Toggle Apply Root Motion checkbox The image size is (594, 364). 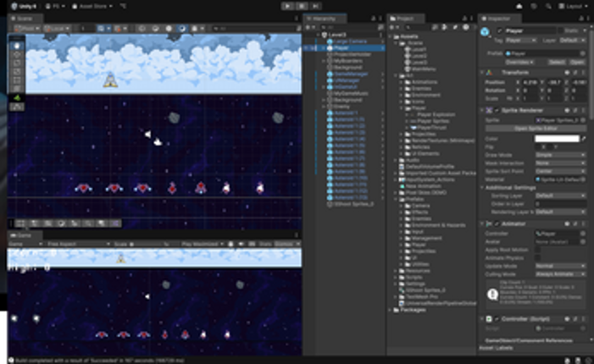[538, 250]
